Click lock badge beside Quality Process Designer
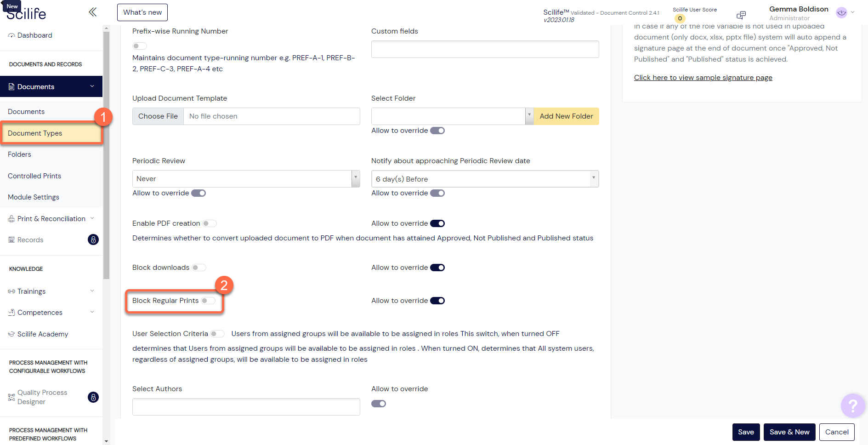This screenshot has height=445, width=868. pyautogui.click(x=93, y=397)
